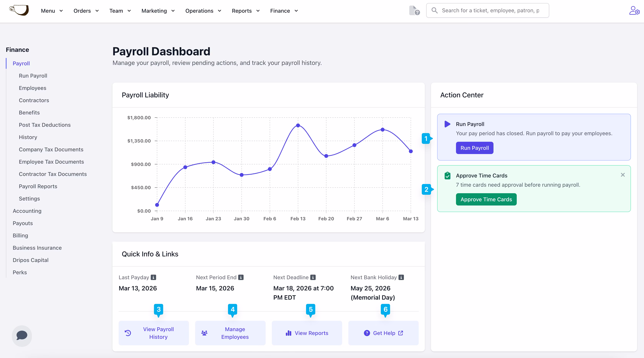Open the Finance dropdown in navbar
Viewport: 644px width, 358px height.
[x=284, y=11]
